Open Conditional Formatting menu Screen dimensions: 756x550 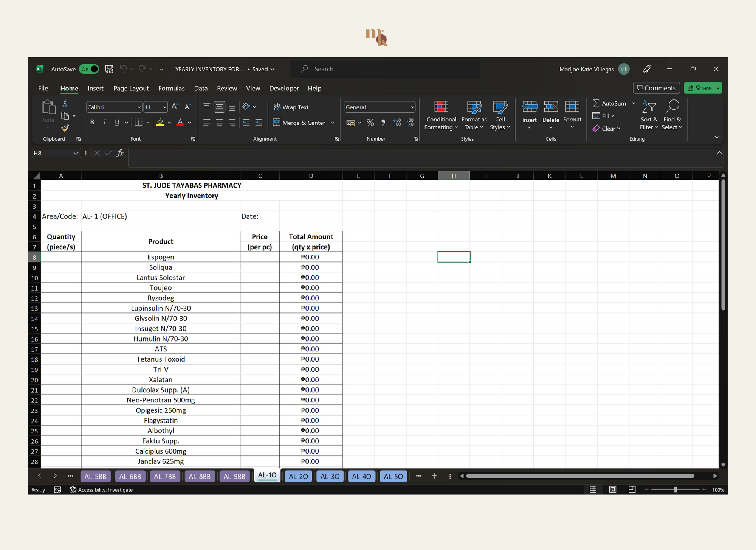(x=441, y=116)
